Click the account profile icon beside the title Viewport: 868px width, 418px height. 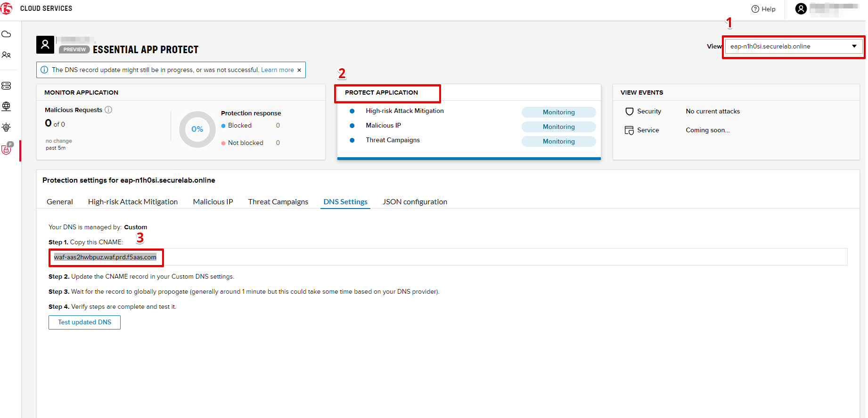click(x=45, y=45)
